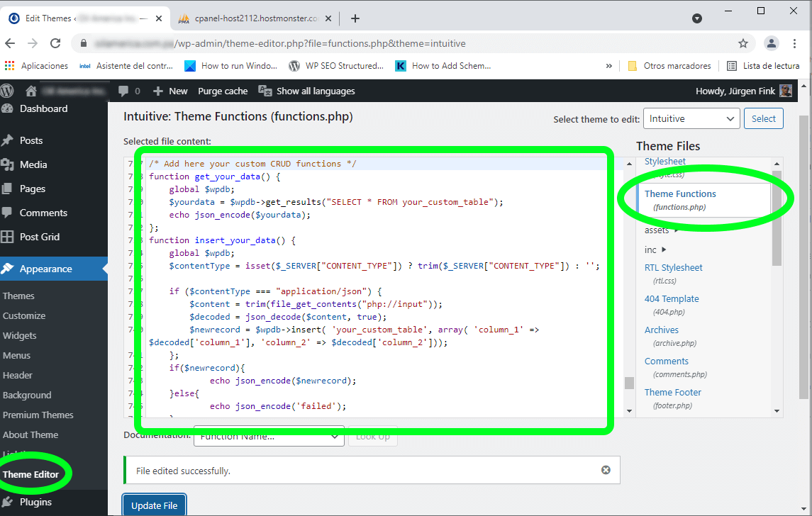Click the Select theme button
The height and width of the screenshot is (516, 812).
[x=763, y=118]
